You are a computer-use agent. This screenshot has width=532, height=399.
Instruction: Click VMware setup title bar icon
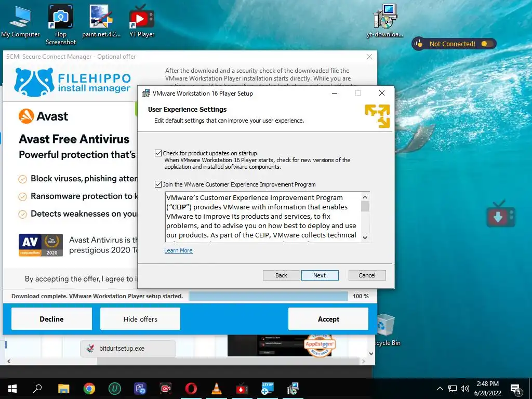146,94
